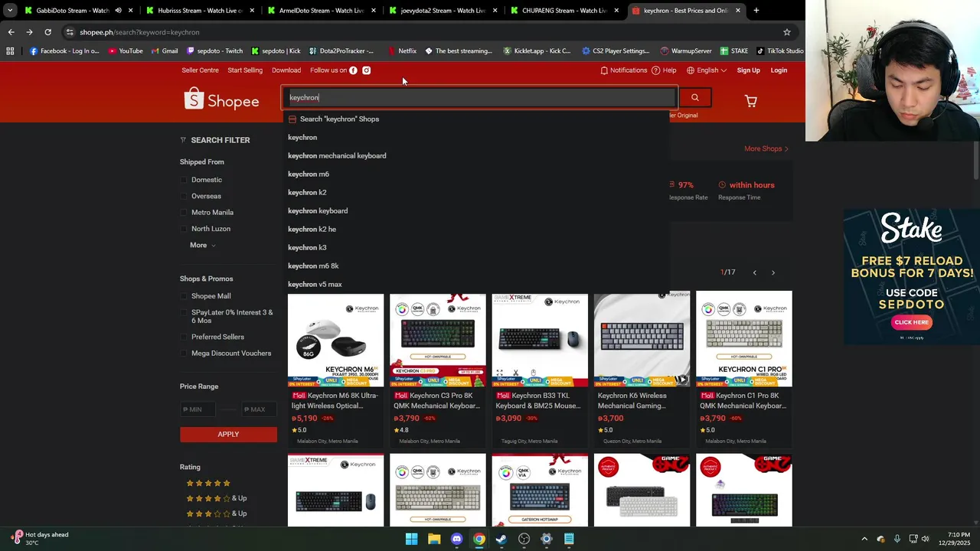
Task: Check the Metro Manila filter
Action: click(184, 213)
